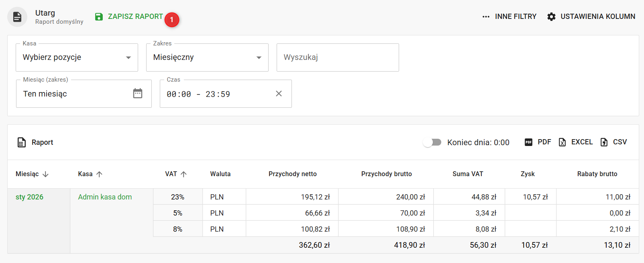Image resolution: width=644 pixels, height=263 pixels.
Task: Clear the Czas time range with X
Action: tap(279, 94)
